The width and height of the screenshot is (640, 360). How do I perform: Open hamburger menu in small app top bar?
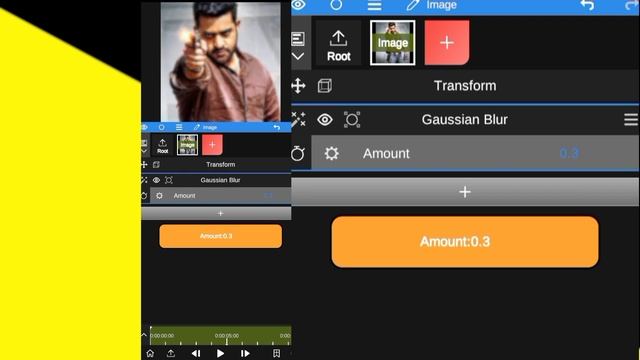(x=179, y=127)
